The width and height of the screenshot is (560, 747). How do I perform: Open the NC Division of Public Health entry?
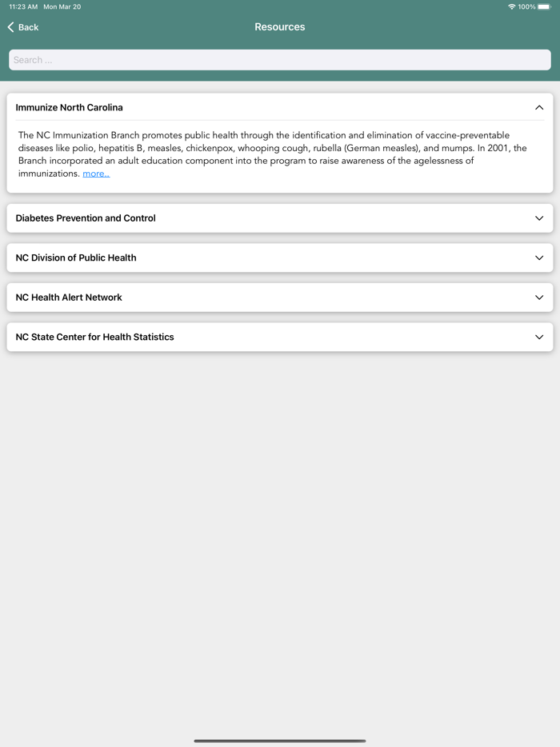click(x=280, y=258)
